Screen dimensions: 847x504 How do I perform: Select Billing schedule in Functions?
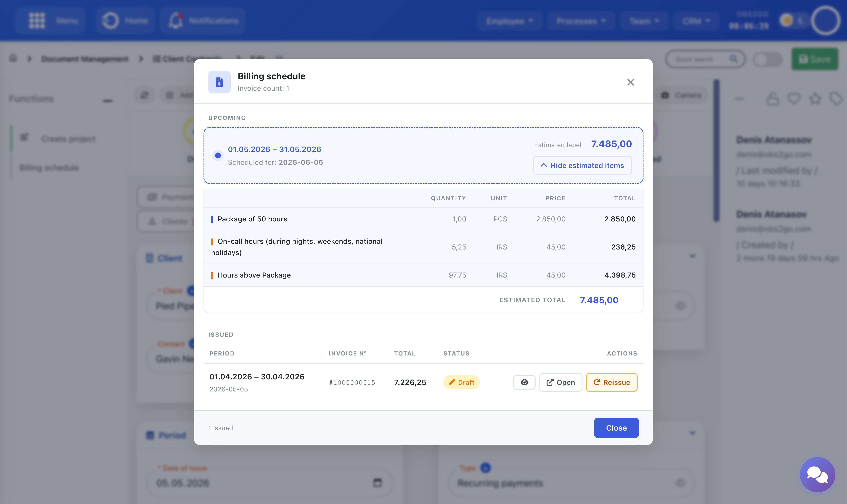(49, 168)
